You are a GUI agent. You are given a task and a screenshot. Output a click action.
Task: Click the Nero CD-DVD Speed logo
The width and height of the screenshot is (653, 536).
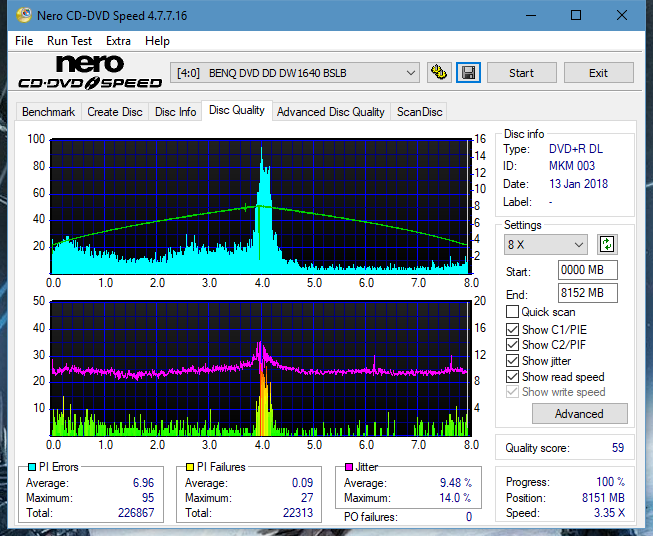click(90, 72)
